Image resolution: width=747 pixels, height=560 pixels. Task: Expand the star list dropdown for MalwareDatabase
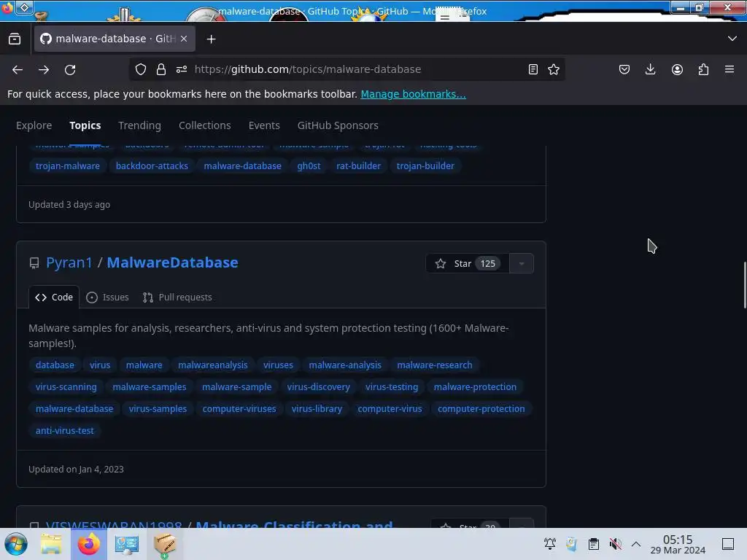[x=521, y=263]
